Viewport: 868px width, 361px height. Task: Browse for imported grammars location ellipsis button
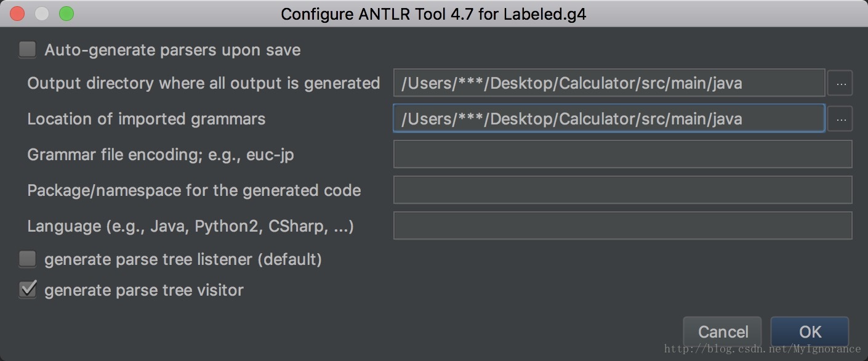point(840,119)
